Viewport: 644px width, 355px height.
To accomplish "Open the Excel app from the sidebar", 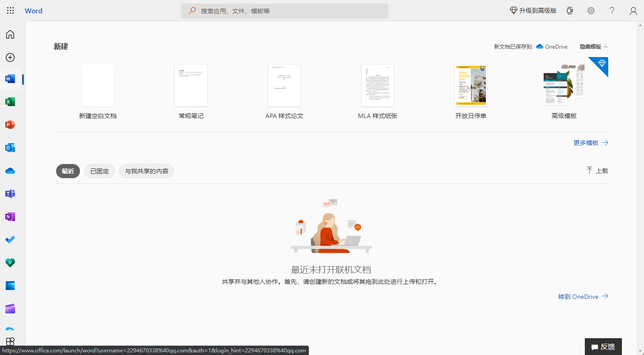I will [x=10, y=101].
